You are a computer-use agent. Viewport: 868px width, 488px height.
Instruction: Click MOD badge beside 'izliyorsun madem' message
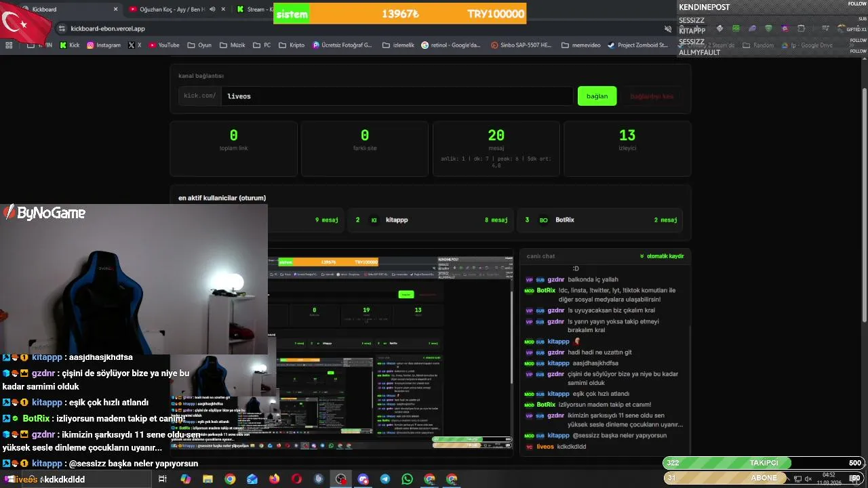coord(529,405)
